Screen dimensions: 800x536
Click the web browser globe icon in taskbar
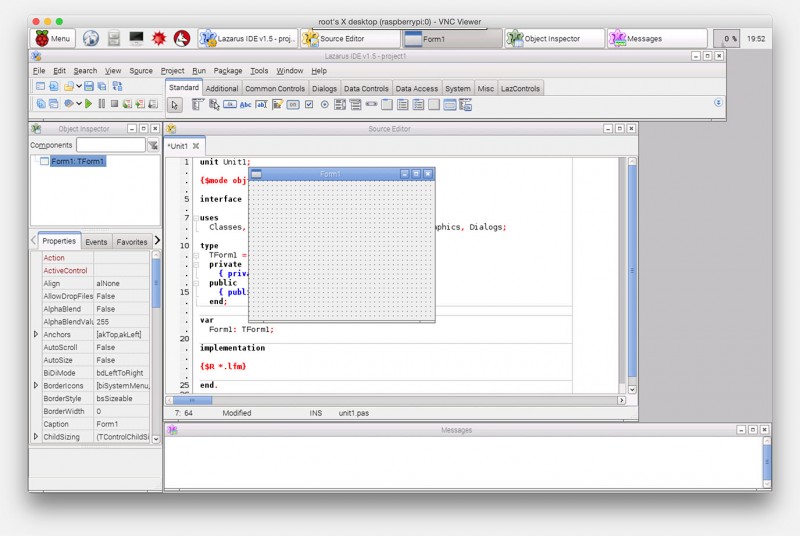91,38
